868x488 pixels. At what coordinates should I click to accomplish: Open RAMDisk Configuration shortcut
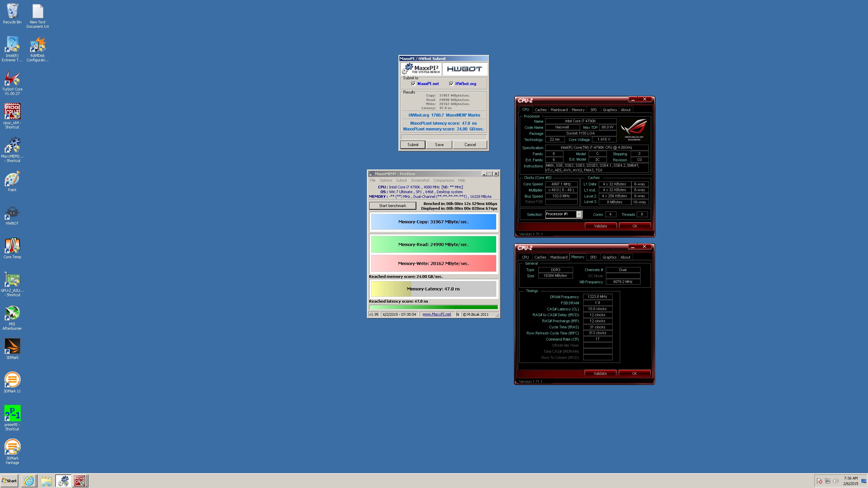(x=38, y=49)
